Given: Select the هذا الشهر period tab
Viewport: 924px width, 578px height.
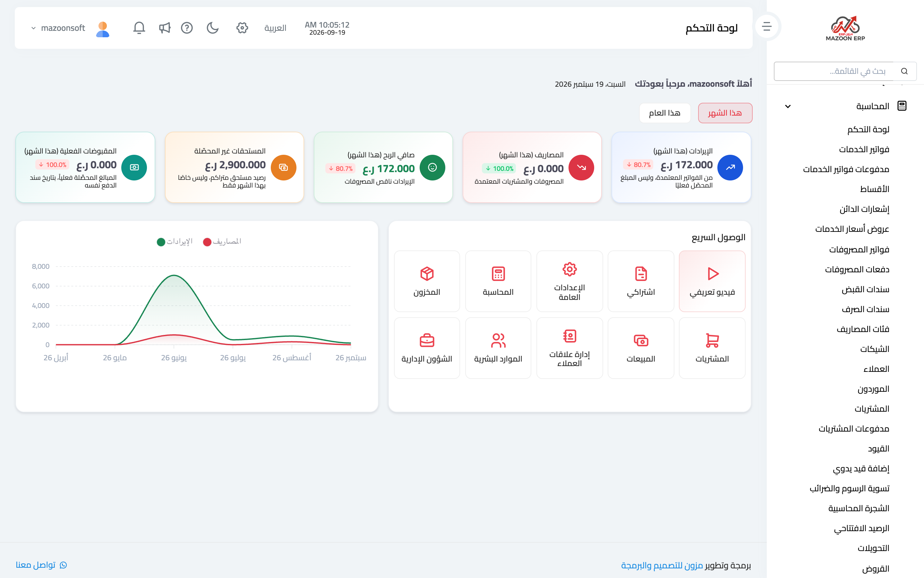Looking at the screenshot, I should [x=725, y=113].
